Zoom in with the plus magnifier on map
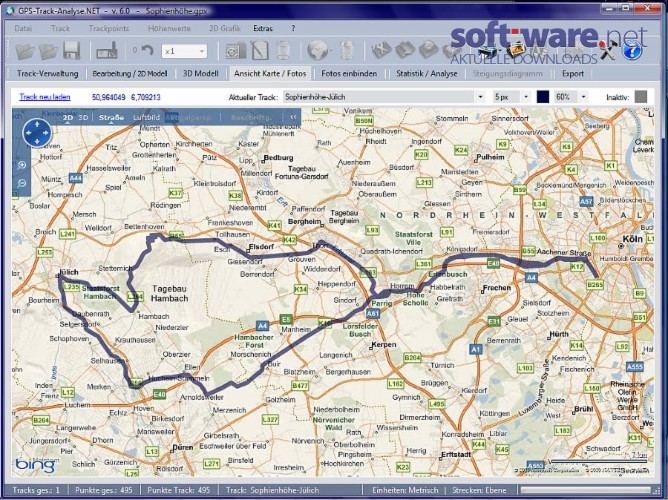The height and width of the screenshot is (500, 668). pyautogui.click(x=22, y=166)
